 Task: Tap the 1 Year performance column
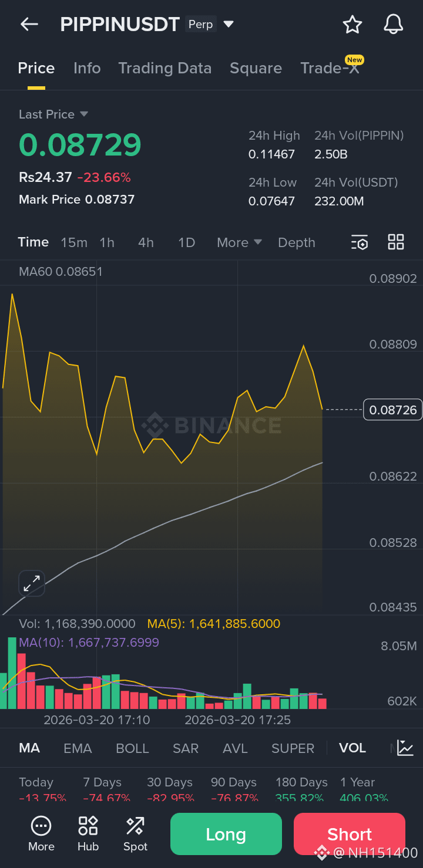click(x=364, y=789)
